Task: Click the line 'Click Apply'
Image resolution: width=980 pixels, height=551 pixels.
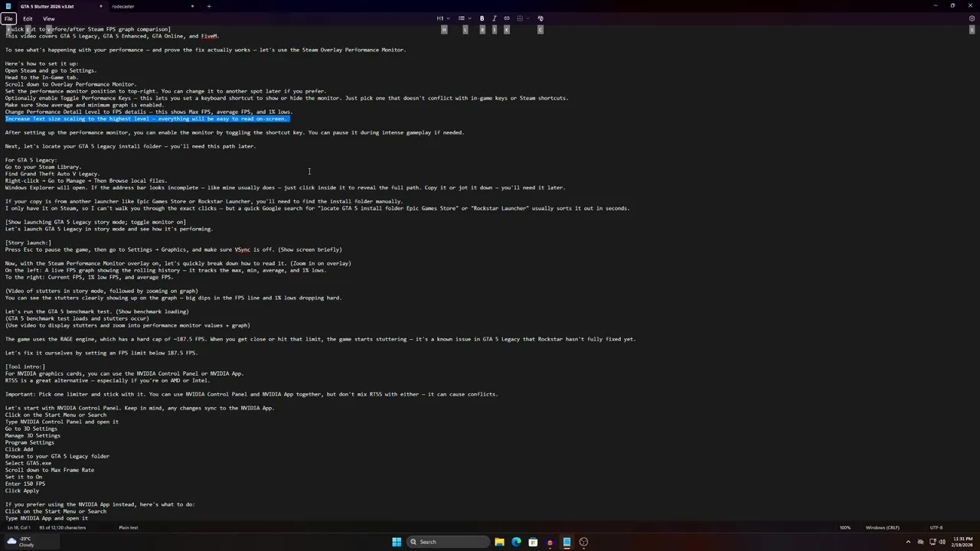Action: point(22,491)
